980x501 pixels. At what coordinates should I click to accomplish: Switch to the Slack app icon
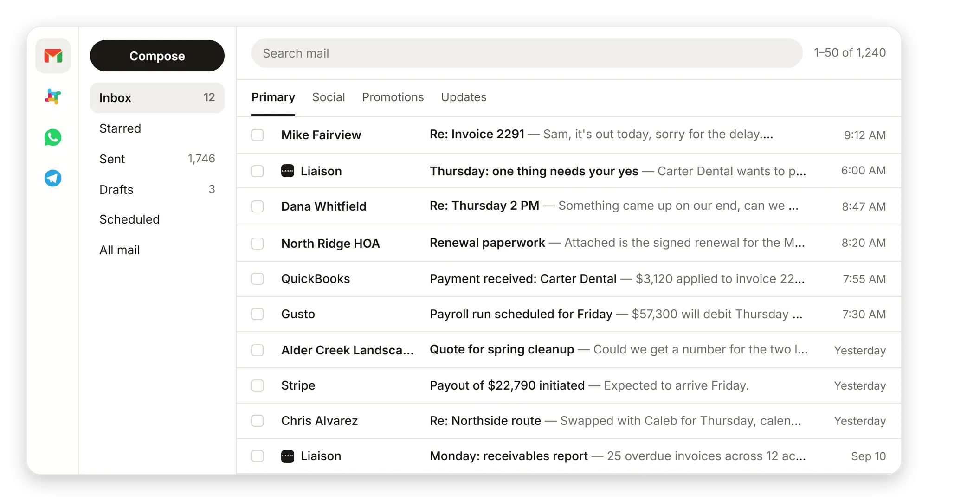(53, 96)
